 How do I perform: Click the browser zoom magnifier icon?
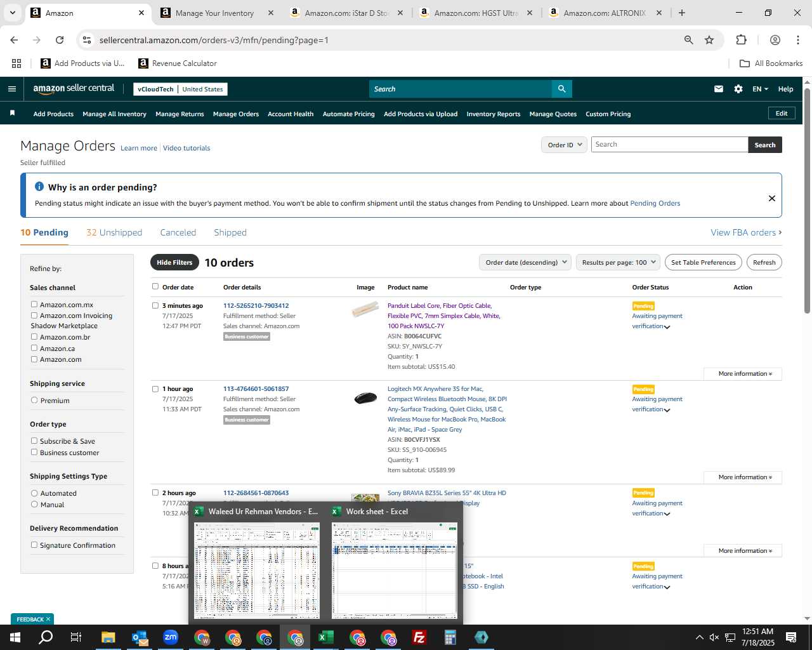click(x=689, y=40)
